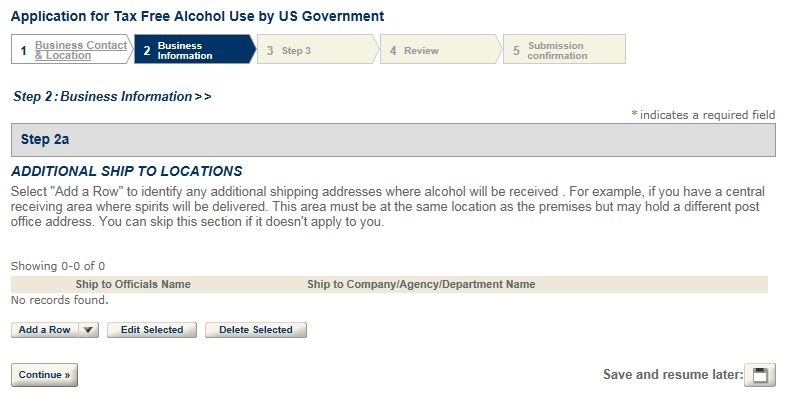The width and height of the screenshot is (790, 419).
Task: Click the Showing 0-0 of 0 text
Action: [58, 266]
